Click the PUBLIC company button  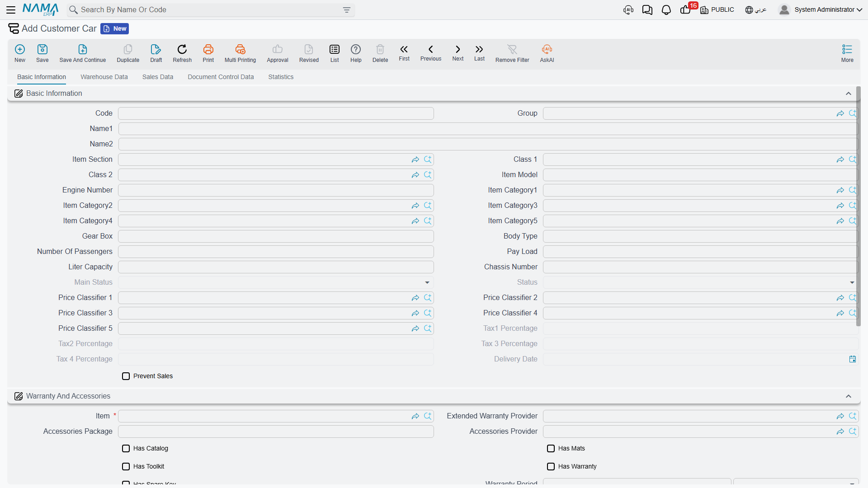(717, 9)
